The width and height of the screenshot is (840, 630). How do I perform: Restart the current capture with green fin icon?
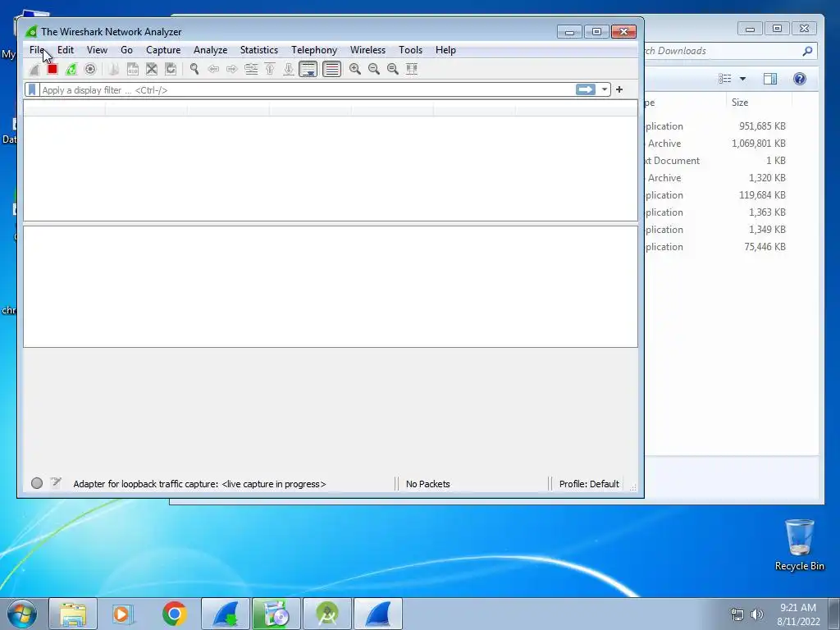(x=71, y=69)
